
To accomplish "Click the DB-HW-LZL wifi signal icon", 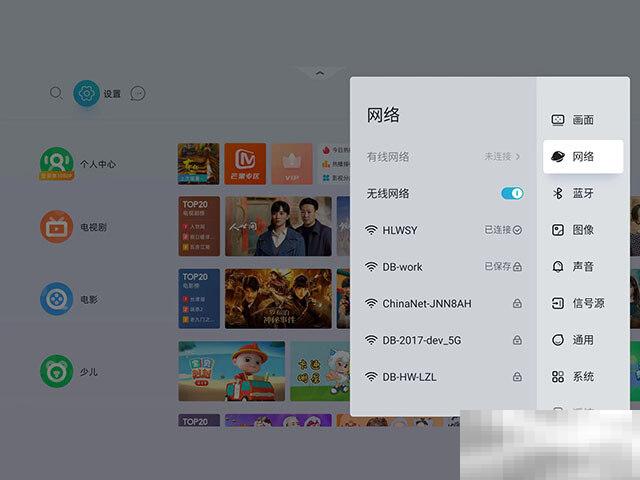I will pos(371,377).
